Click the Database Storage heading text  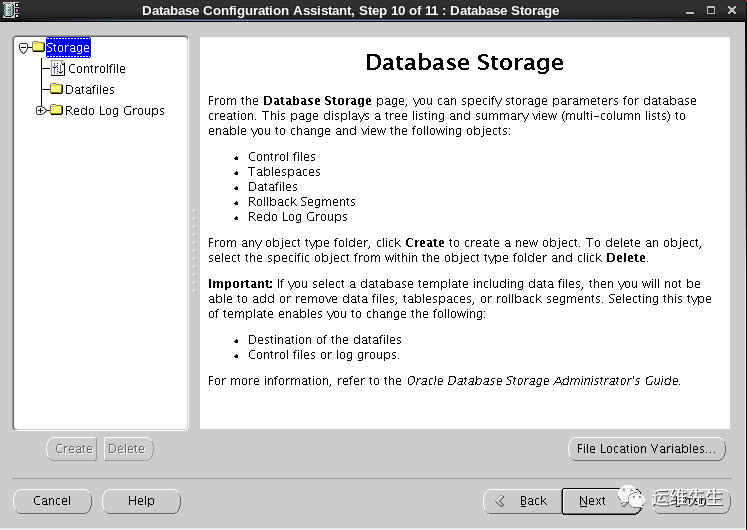tap(464, 62)
